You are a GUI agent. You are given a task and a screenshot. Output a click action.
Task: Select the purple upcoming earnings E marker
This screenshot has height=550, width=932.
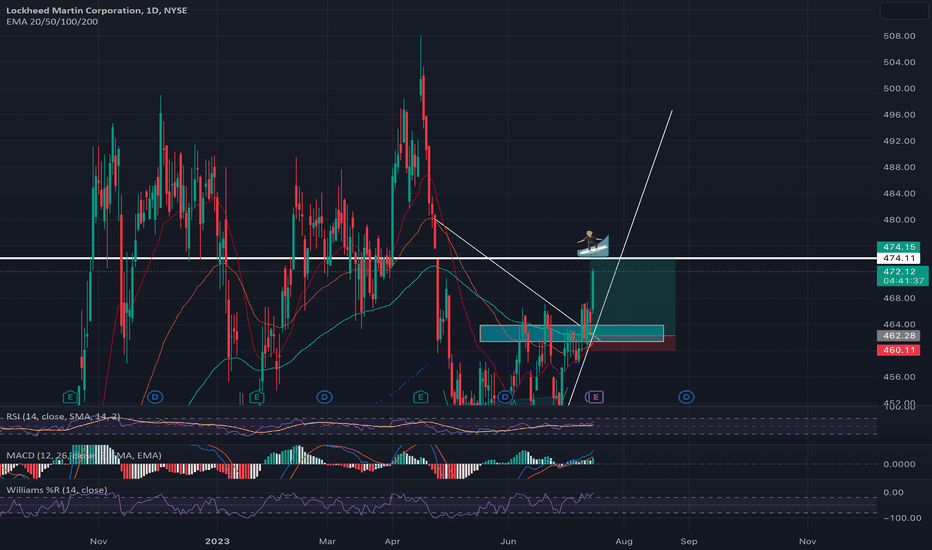[x=595, y=397]
